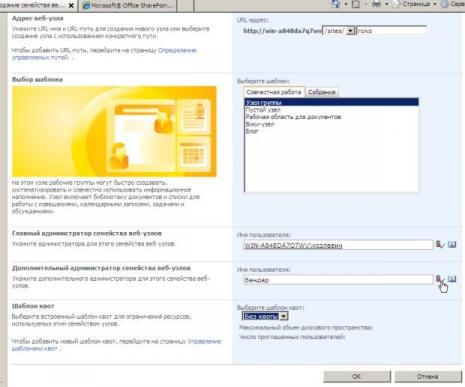This screenshot has height=387, width=465.
Task: Open the Home button dropdown arrow
Action: tap(346, 4)
